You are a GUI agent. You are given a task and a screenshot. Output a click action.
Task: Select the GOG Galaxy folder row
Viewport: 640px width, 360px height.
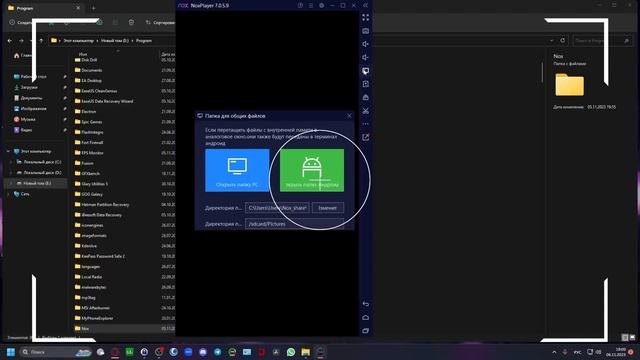pyautogui.click(x=124, y=194)
